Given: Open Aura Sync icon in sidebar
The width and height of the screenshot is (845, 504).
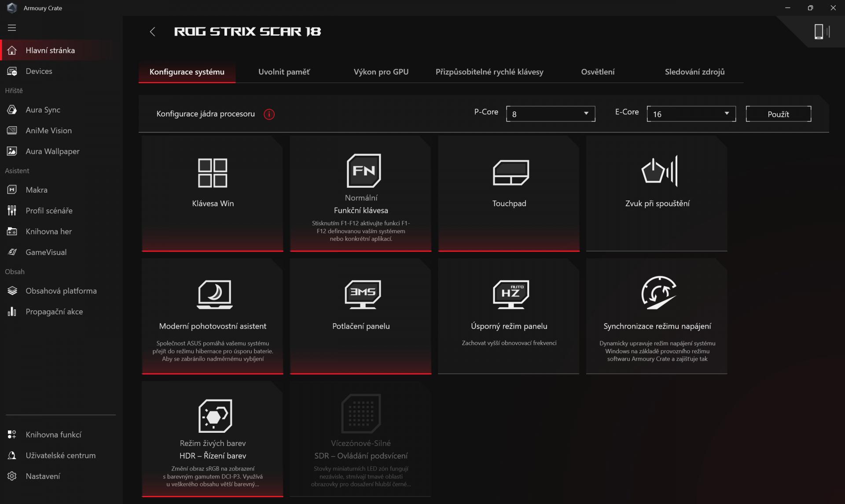Looking at the screenshot, I should [x=12, y=110].
